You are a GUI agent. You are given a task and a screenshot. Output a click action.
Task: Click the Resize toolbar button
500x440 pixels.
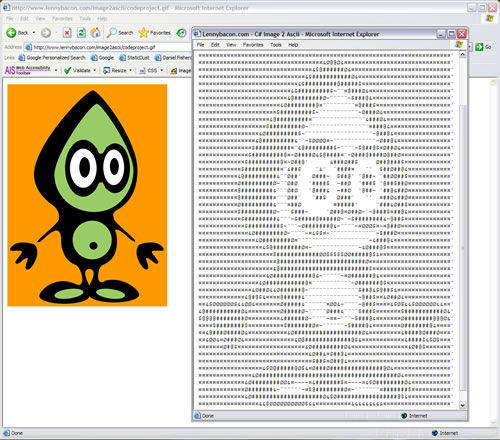point(115,70)
